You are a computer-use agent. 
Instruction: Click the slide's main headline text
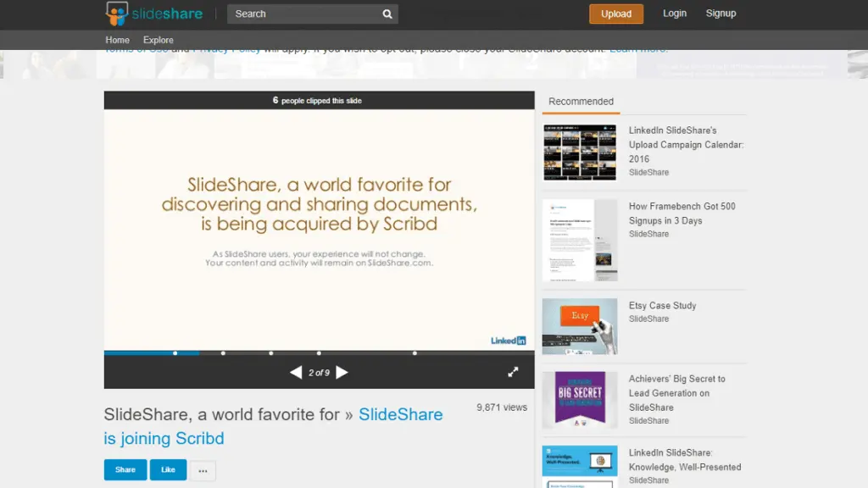coord(320,204)
